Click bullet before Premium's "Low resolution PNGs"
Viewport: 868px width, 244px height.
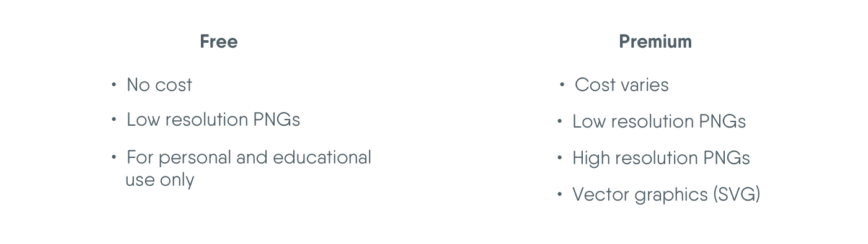(559, 121)
